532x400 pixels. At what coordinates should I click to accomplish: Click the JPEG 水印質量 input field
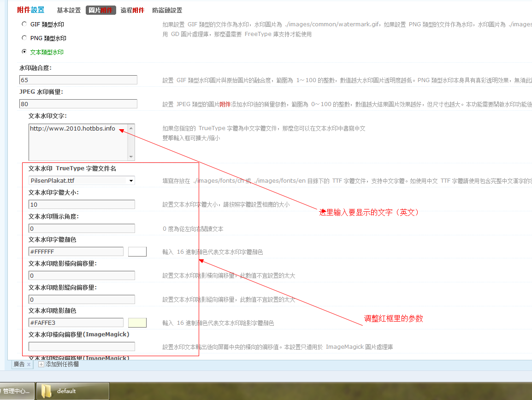click(78, 104)
